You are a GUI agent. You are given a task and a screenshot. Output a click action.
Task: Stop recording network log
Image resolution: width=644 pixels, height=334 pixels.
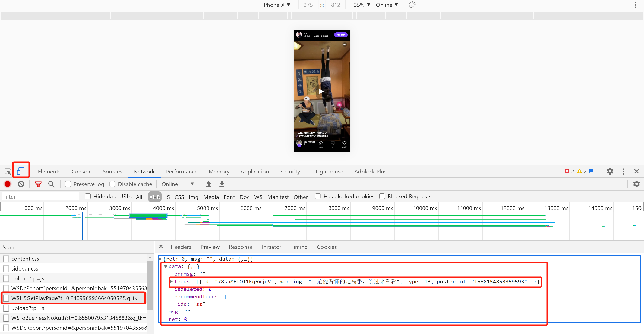[x=8, y=184]
